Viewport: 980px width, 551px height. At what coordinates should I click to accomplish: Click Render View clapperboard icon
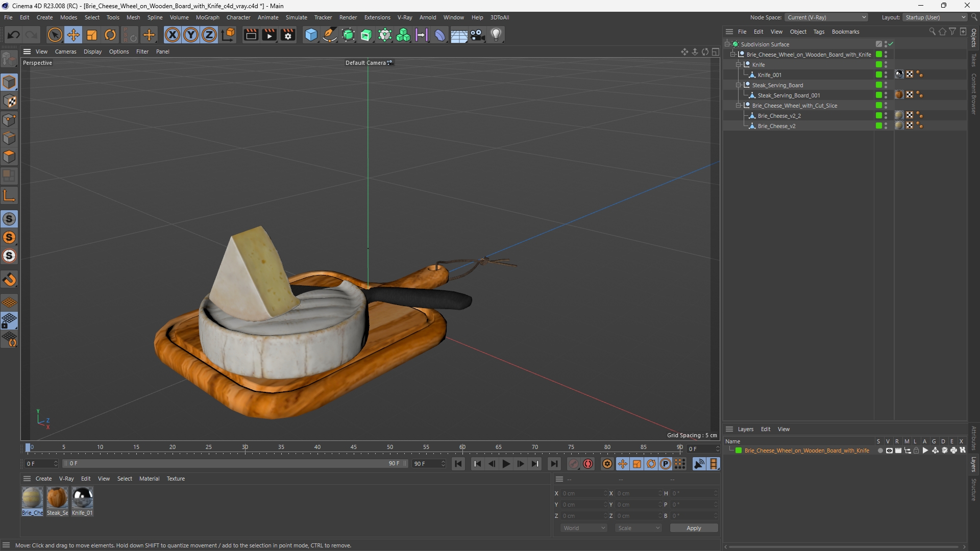[x=251, y=35]
